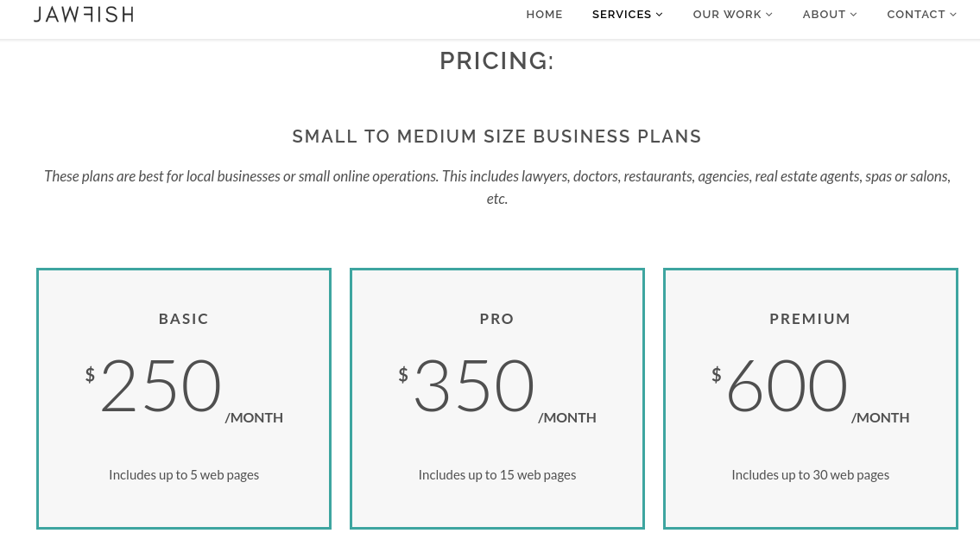Click the Services chevron arrow
980x546 pixels.
click(x=660, y=15)
